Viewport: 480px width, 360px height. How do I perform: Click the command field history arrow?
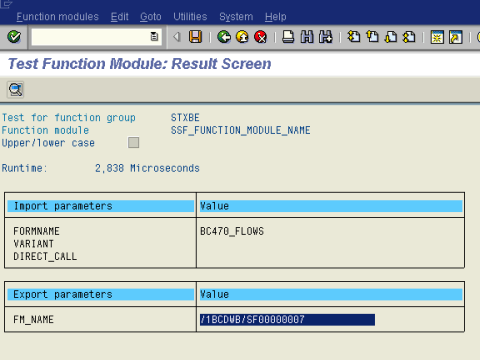pyautogui.click(x=177, y=37)
